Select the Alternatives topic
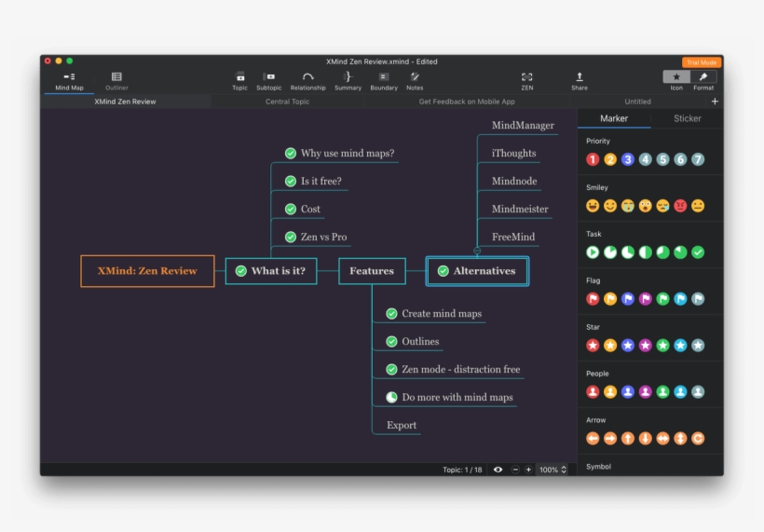764x532 pixels. [x=477, y=271]
